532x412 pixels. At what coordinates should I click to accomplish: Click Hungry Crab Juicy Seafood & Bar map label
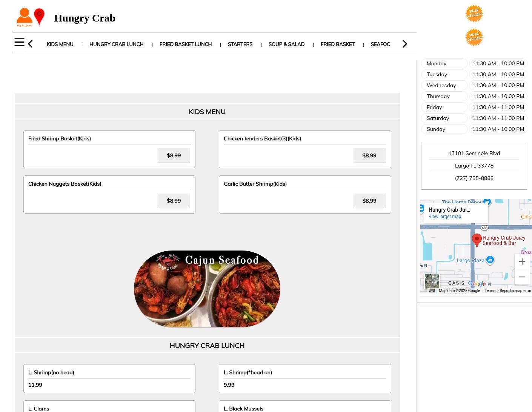point(504,240)
